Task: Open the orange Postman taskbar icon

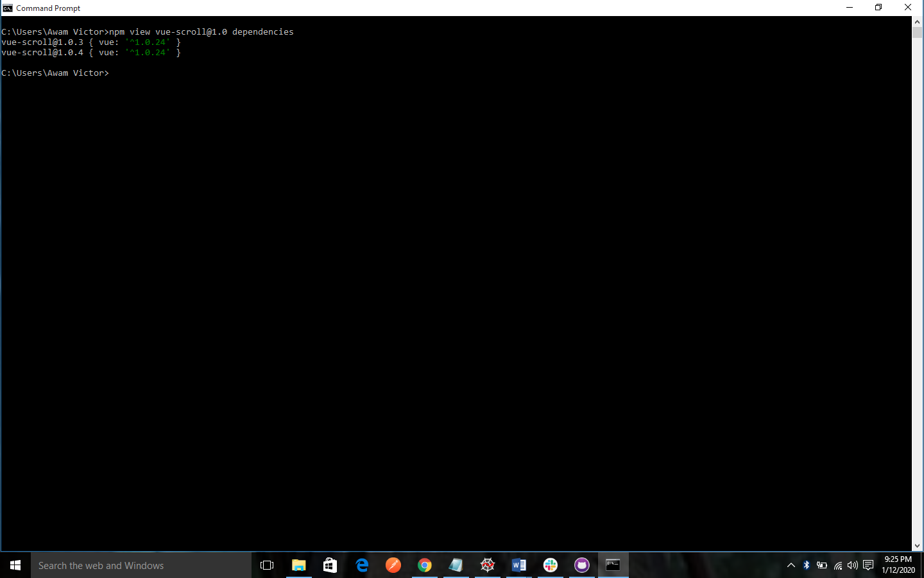Action: (x=393, y=565)
